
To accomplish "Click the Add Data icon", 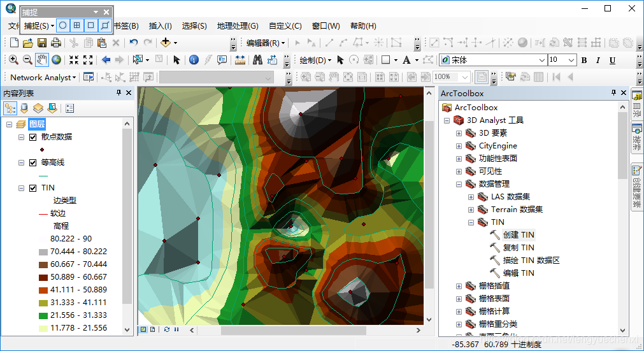I will (166, 43).
